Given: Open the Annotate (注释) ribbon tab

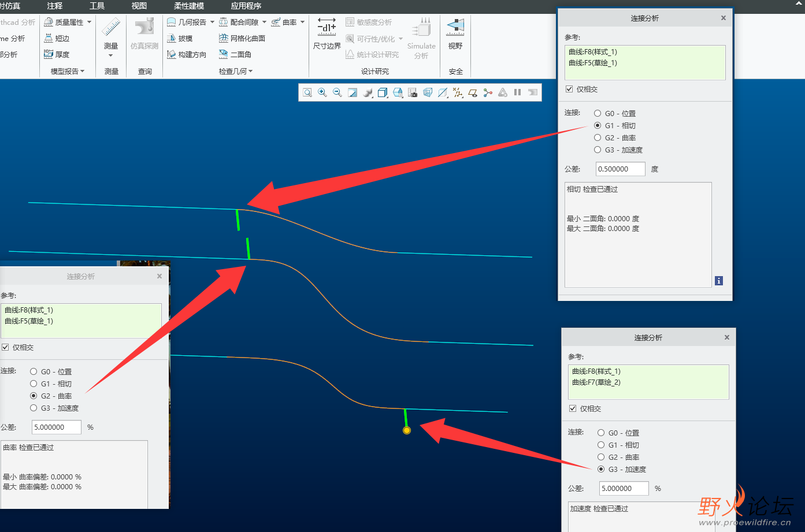Looking at the screenshot, I should pyautogui.click(x=55, y=6).
